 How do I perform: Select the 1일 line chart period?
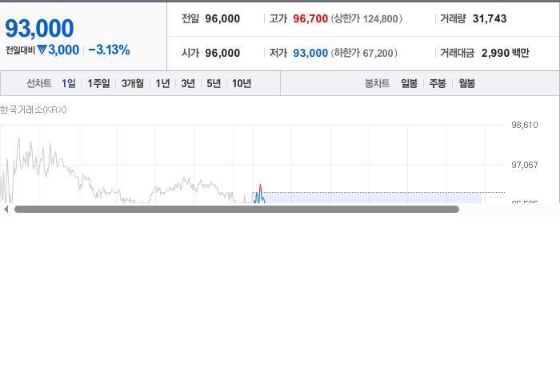[69, 83]
